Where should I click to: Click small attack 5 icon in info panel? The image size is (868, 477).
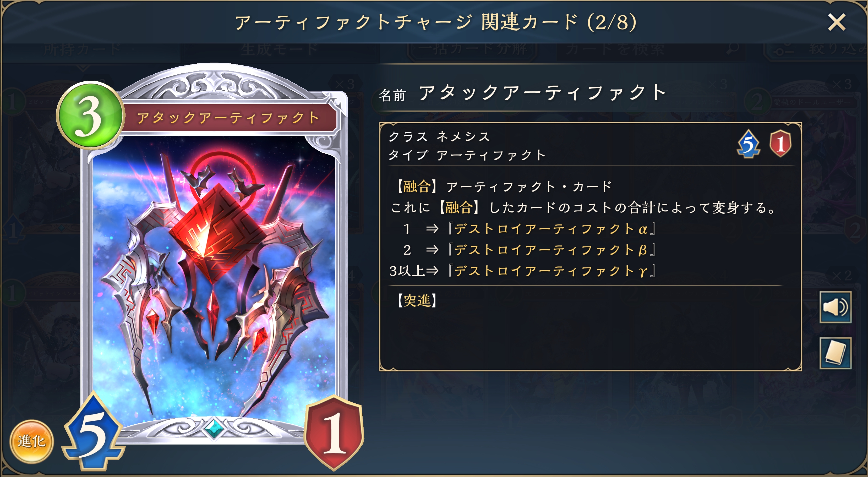(748, 144)
